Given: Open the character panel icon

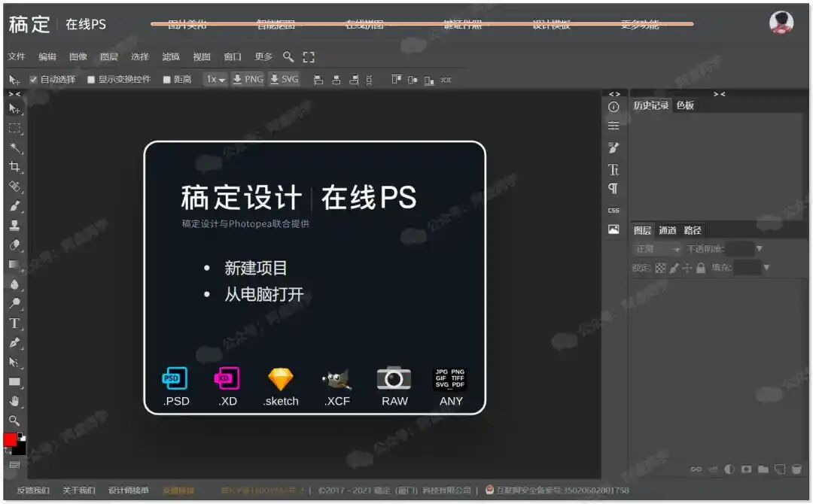Looking at the screenshot, I should click(614, 169).
